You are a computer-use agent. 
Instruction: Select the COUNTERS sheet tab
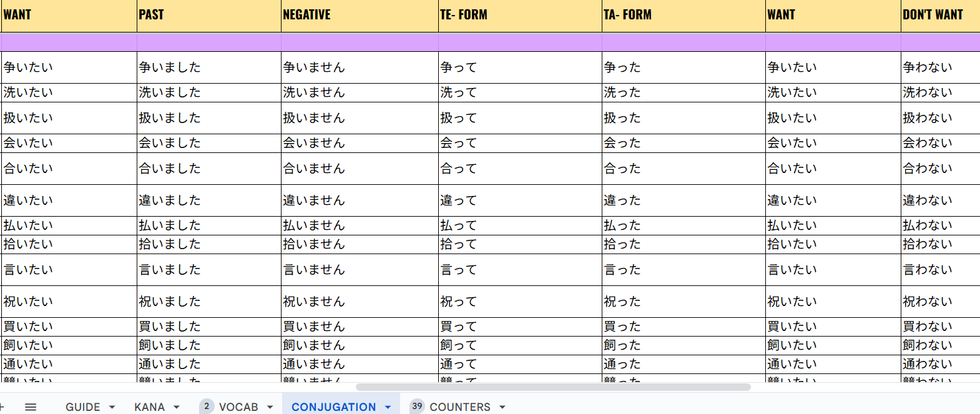[459, 407]
